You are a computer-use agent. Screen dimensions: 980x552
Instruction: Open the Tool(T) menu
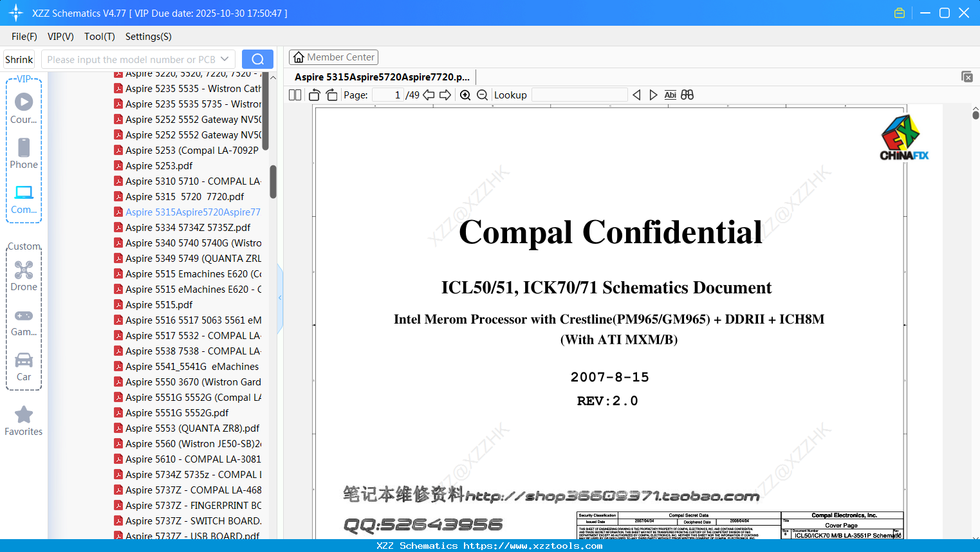[x=100, y=37]
